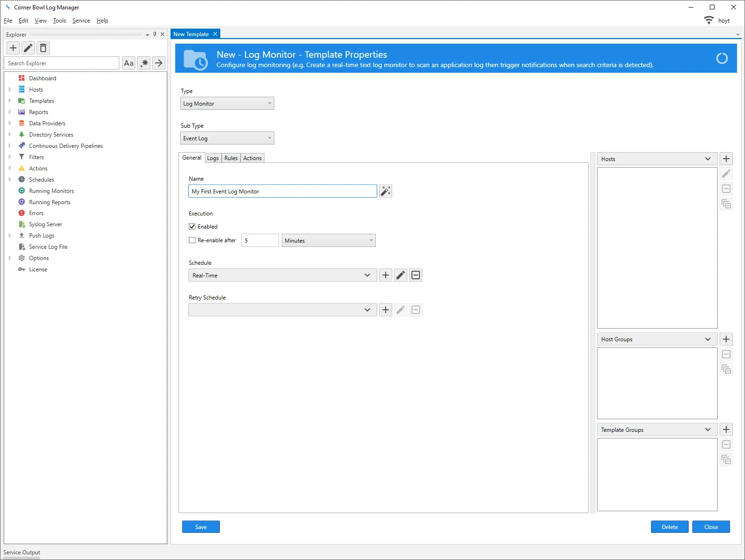Image resolution: width=745 pixels, height=560 pixels.
Task: Click the add button in Explorer toolbar
Action: [13, 48]
